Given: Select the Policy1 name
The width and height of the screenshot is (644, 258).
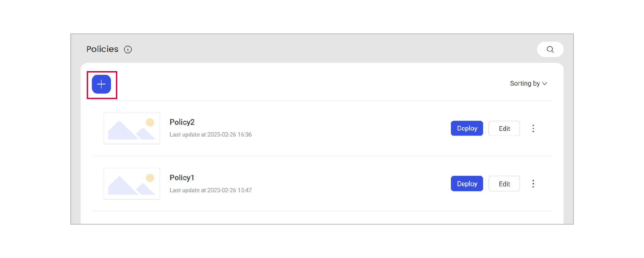Looking at the screenshot, I should point(182,178).
